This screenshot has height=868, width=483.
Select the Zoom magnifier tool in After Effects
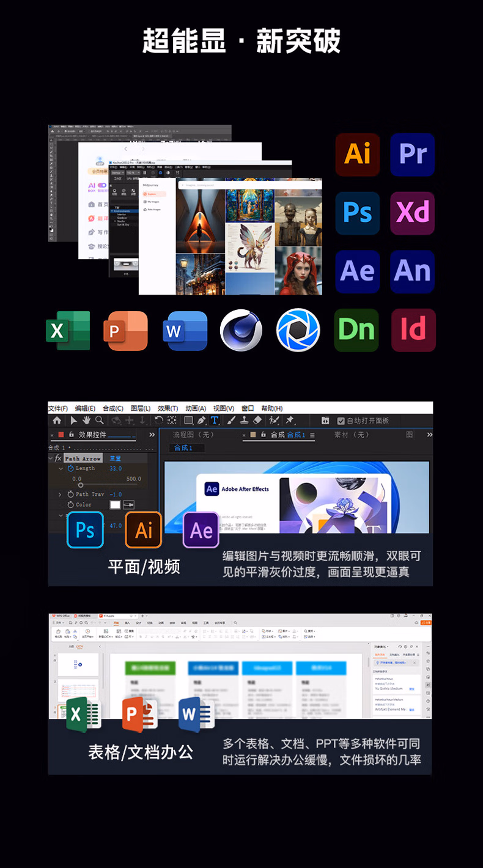(x=100, y=421)
